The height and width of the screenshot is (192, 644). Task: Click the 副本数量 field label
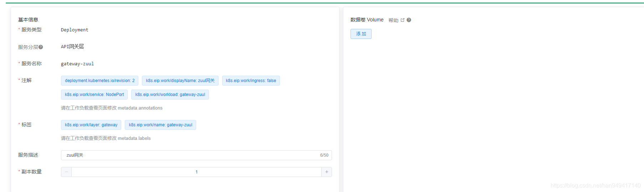[x=31, y=172]
